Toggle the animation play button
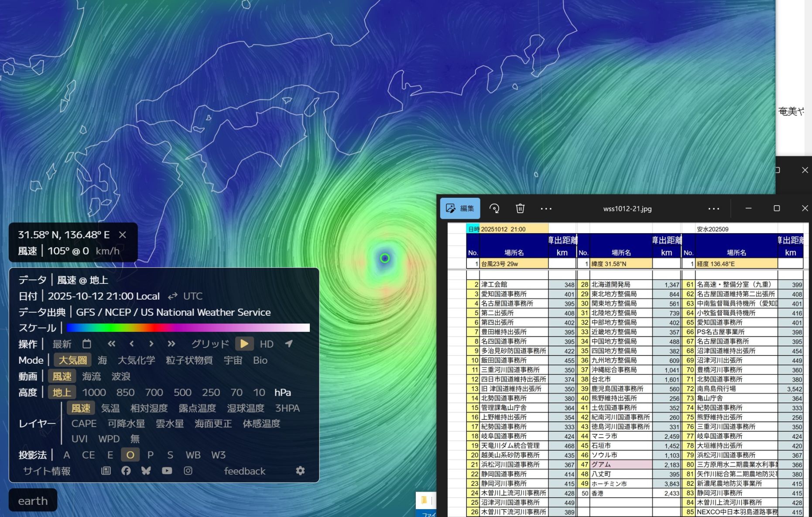812x517 pixels. pos(244,344)
